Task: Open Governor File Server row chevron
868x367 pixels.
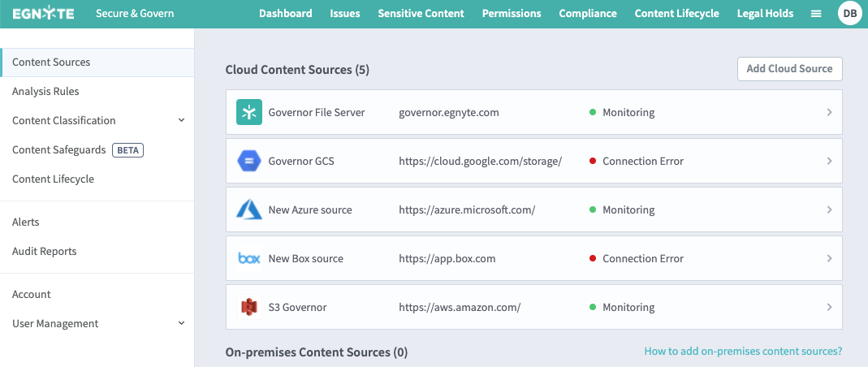Action: tap(829, 112)
